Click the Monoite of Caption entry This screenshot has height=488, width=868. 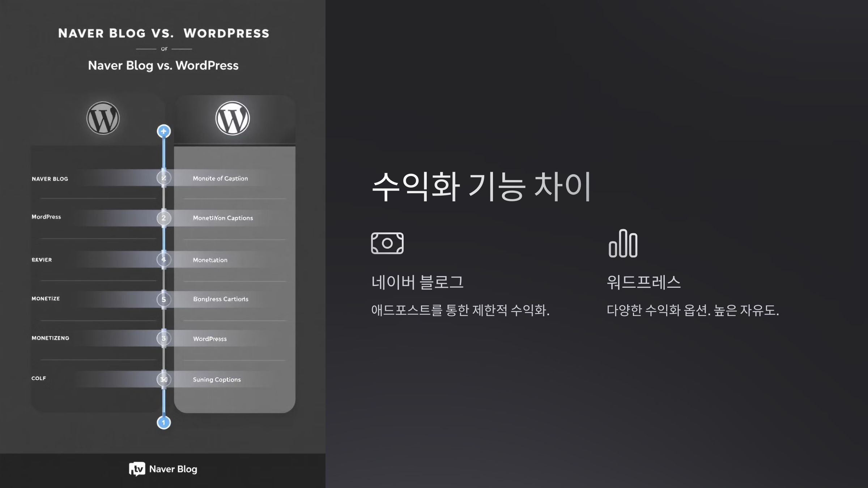(x=220, y=179)
